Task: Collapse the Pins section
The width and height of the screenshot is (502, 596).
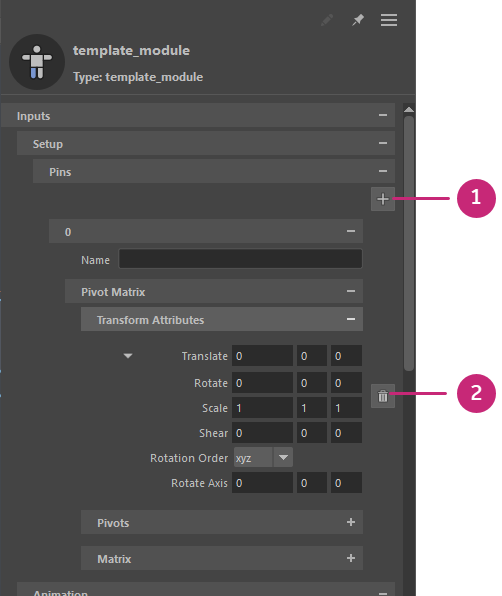Action: (x=383, y=171)
